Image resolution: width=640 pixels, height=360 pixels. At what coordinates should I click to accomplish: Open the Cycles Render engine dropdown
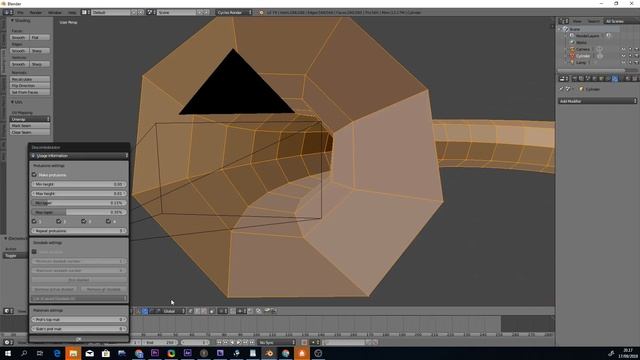tap(234, 13)
